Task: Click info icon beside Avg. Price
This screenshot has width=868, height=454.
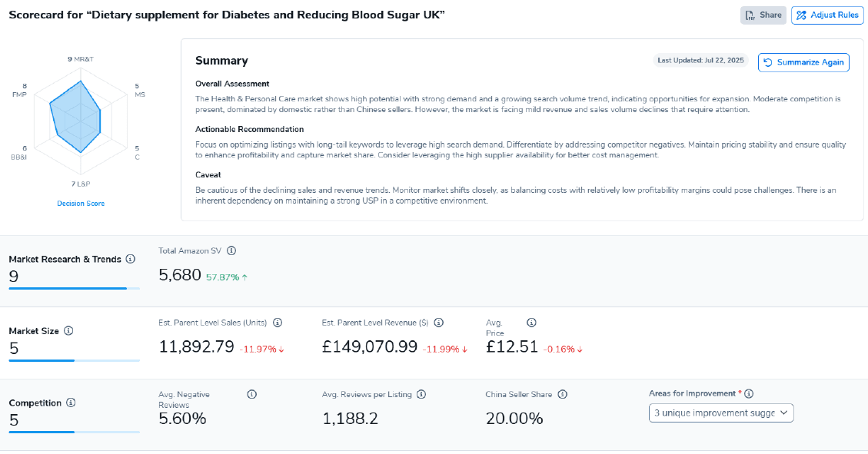Action: (531, 323)
